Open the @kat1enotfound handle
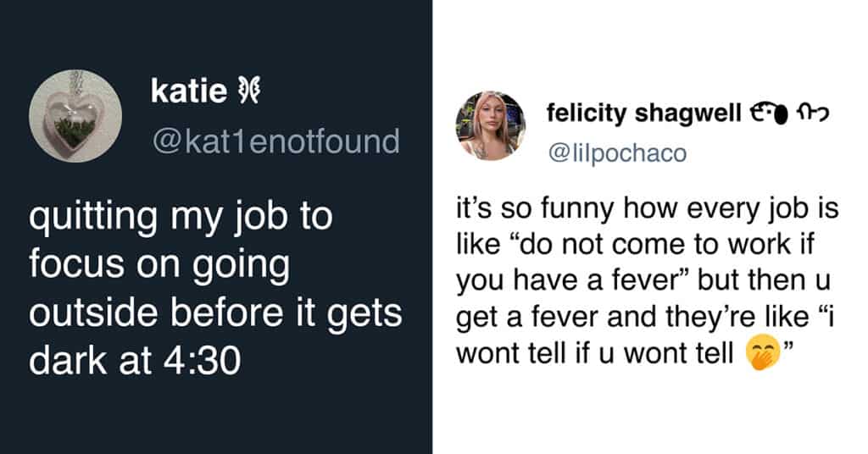Viewport: 868px width, 454px height. (275, 142)
